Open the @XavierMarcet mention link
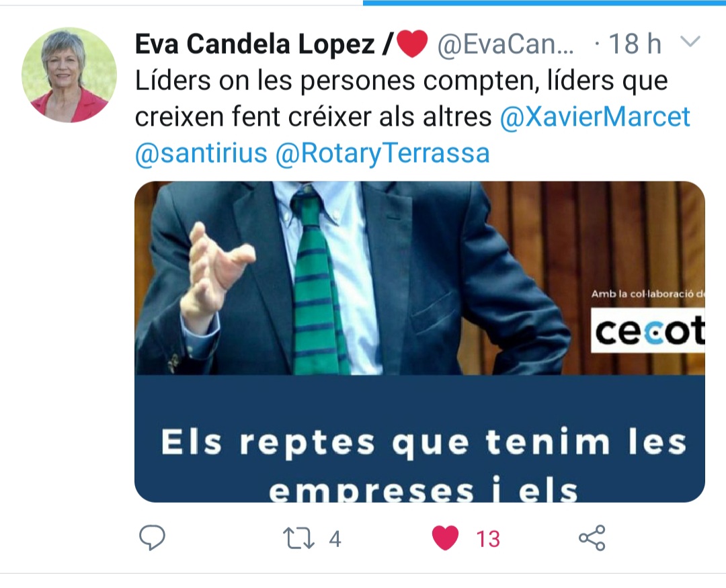Screen dimensions: 726x588 [595, 116]
